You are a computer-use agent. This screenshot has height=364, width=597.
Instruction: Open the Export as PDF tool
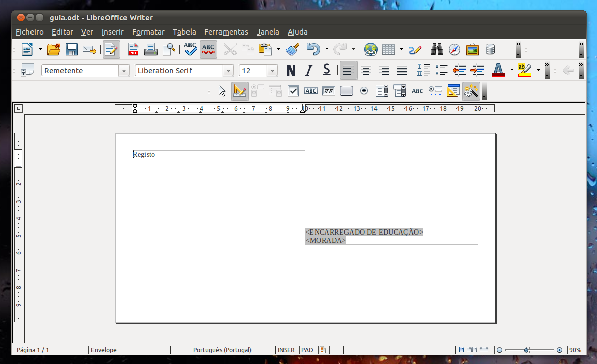(133, 49)
